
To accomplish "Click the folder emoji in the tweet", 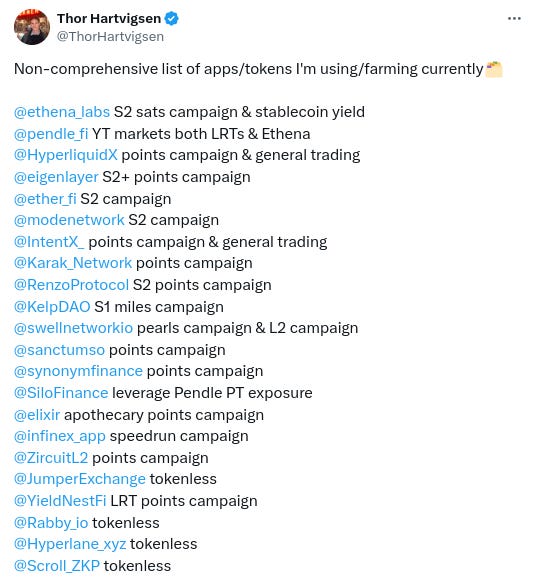I will coord(494,69).
